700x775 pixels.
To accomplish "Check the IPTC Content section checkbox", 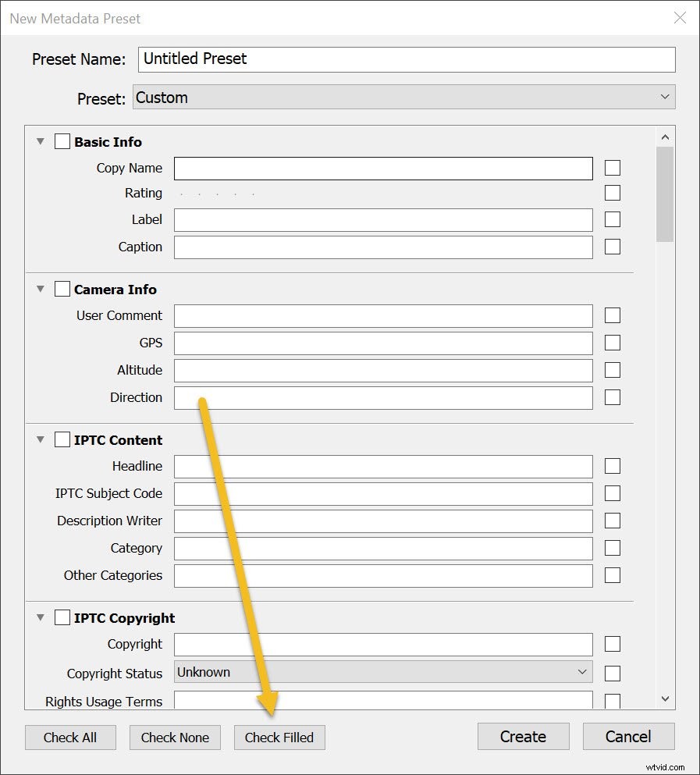I will 62,439.
